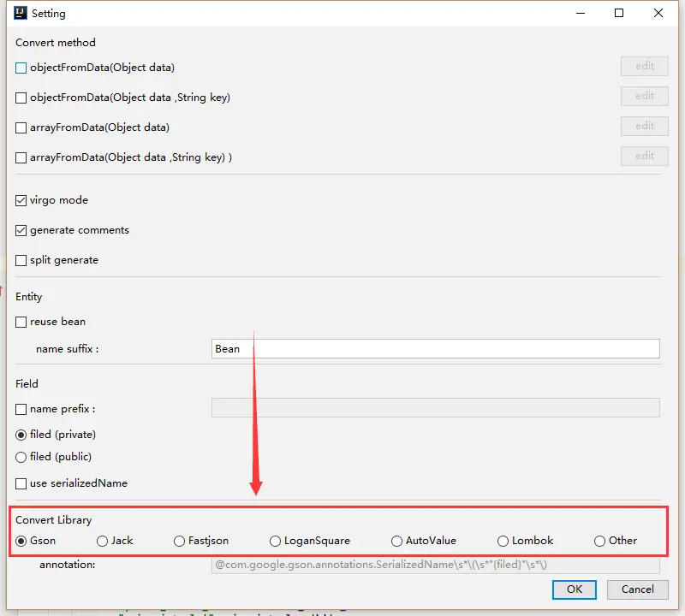Viewport: 685px width, 616px height.
Task: Click edit button for objectFromData(Object data)
Action: click(x=645, y=66)
